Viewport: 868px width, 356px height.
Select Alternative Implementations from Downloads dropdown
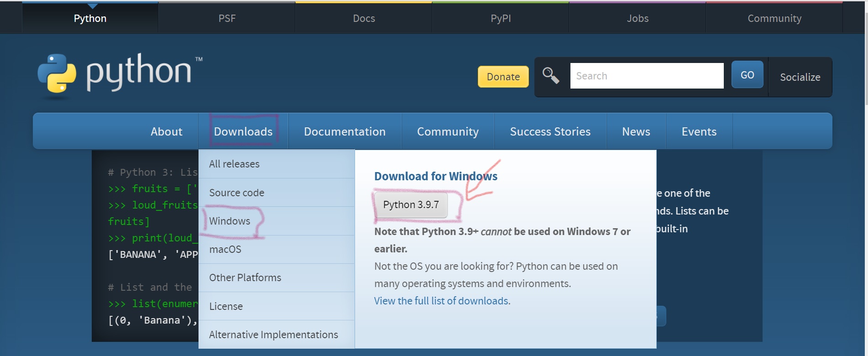click(x=277, y=335)
